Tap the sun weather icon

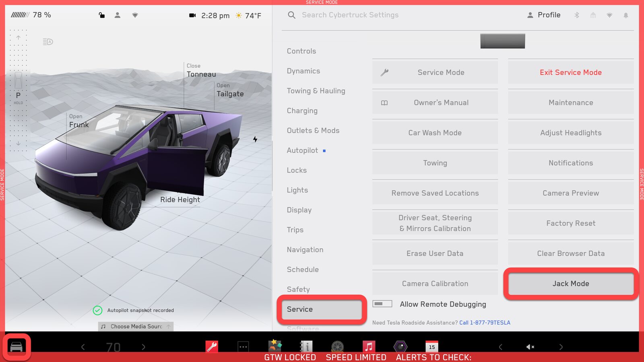[x=239, y=15]
